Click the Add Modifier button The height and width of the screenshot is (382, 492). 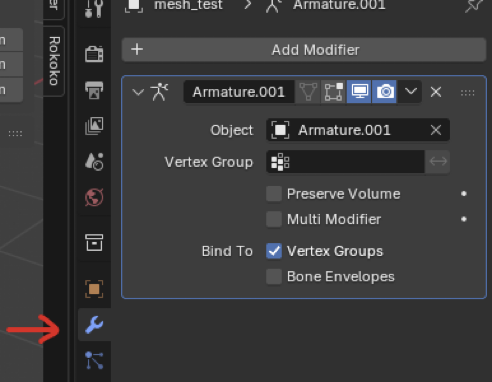coord(304,50)
